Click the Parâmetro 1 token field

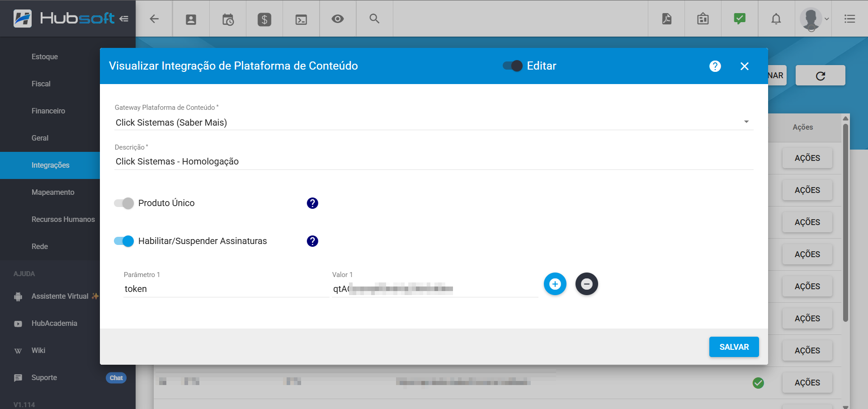point(226,289)
